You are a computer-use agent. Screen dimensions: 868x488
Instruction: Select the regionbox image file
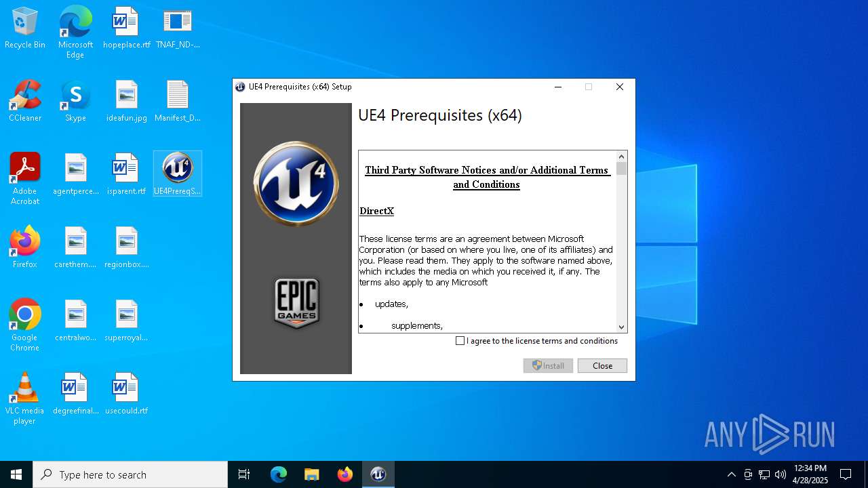[126, 248]
